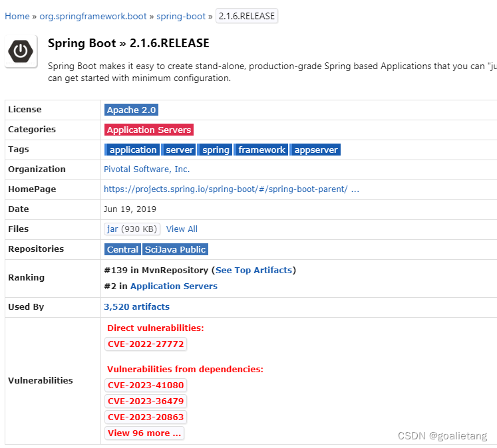The width and height of the screenshot is (497, 448).
Task: Click the 2.1.6.RELEASE breadcrumb badge
Action: (x=247, y=16)
